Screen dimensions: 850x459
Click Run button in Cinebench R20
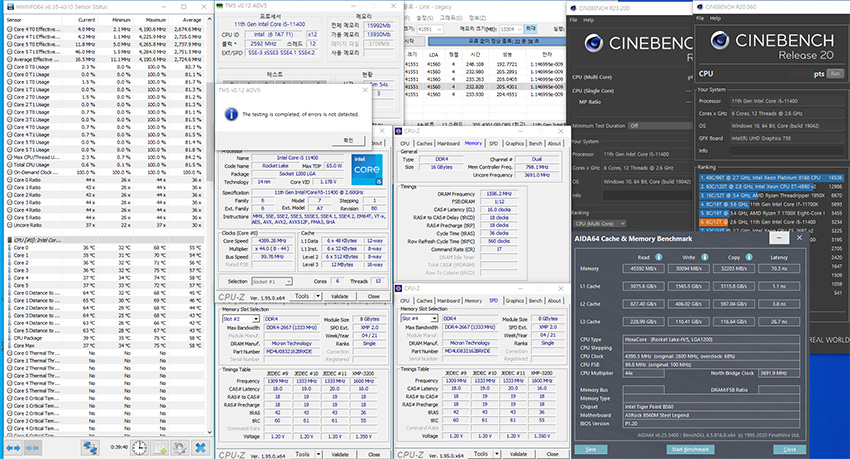point(835,74)
